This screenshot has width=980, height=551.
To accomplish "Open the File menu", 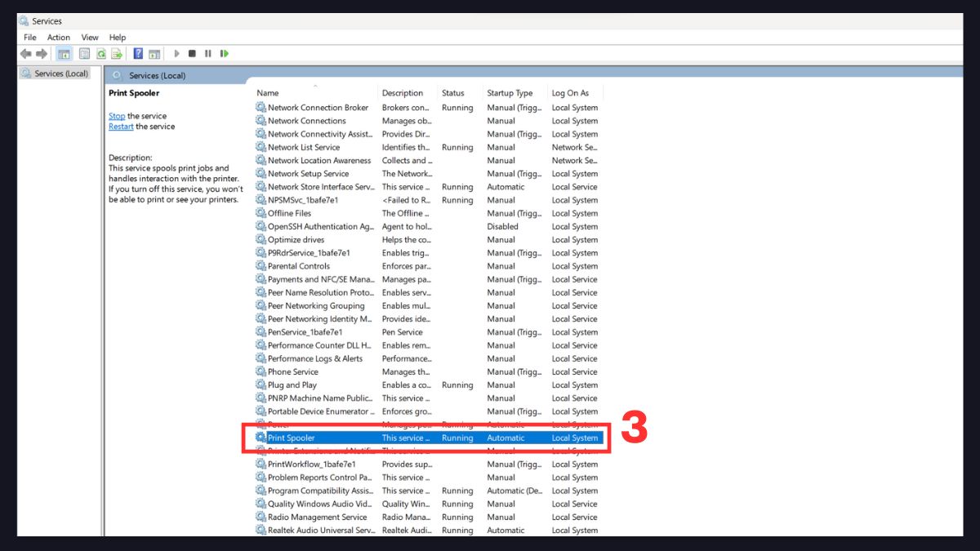I will click(x=30, y=38).
